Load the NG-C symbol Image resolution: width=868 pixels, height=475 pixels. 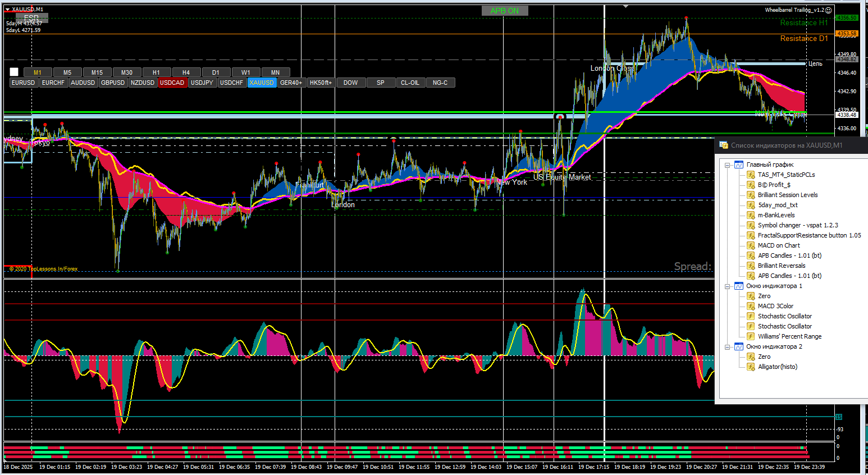[440, 83]
